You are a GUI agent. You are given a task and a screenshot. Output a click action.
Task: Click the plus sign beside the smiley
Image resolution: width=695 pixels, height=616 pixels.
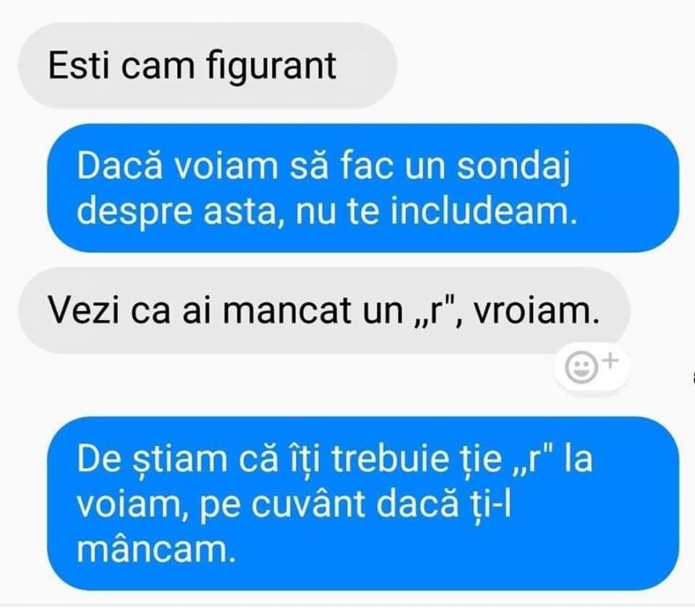[x=611, y=360]
